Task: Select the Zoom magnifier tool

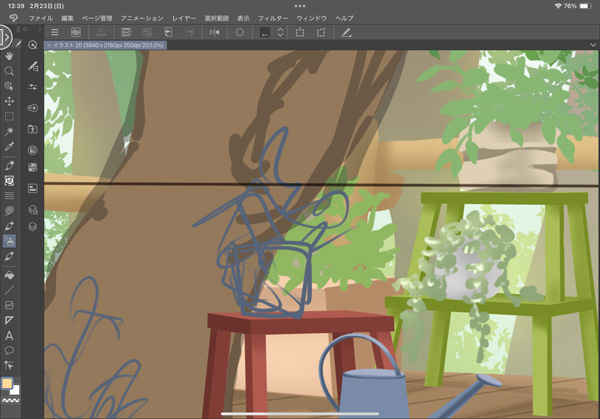Action: pyautogui.click(x=9, y=72)
